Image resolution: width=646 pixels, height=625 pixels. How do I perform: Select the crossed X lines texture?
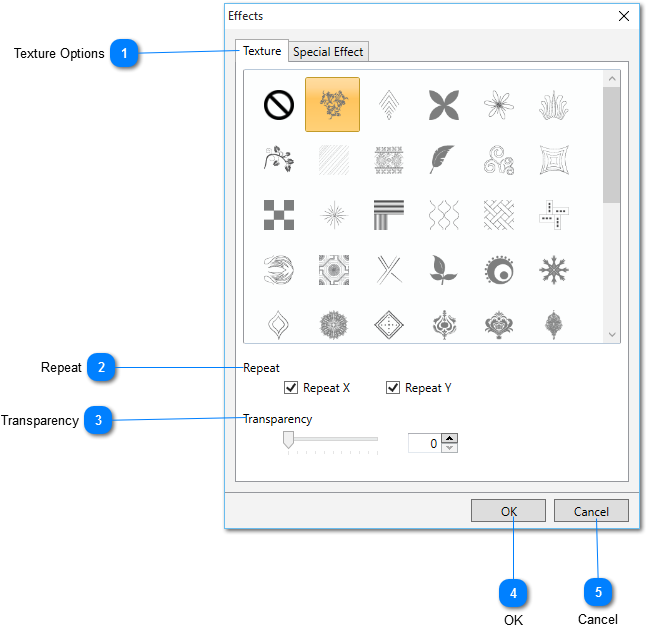(x=387, y=269)
